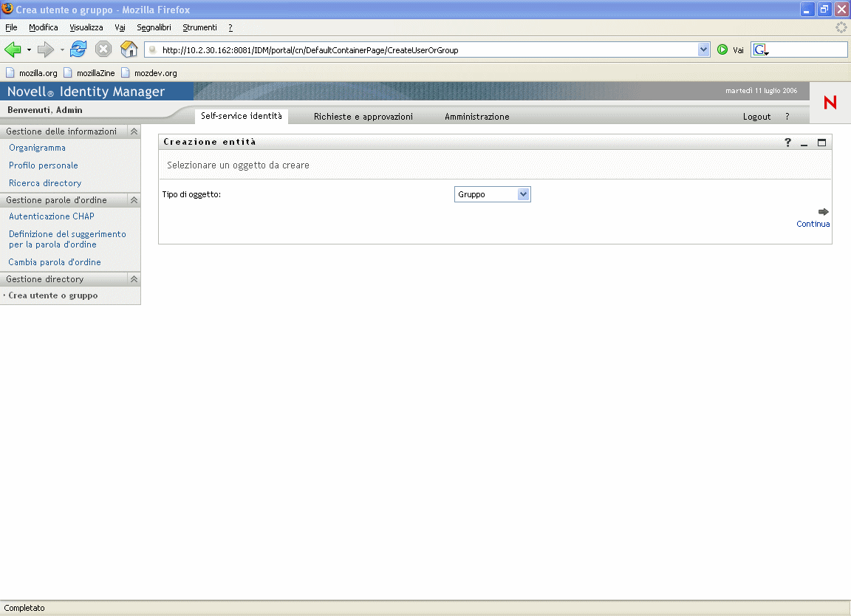The image size is (851, 616).
Task: Click the Continua link
Action: [813, 224]
